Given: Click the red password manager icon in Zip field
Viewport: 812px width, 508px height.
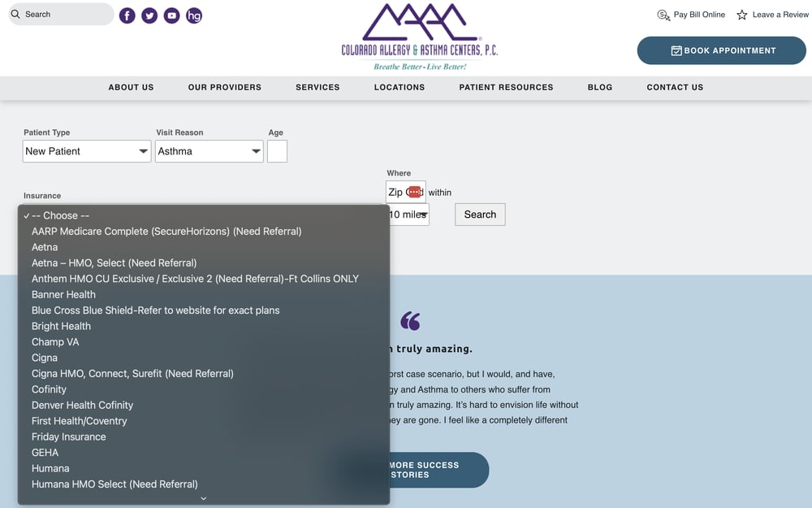Looking at the screenshot, I should (x=414, y=192).
